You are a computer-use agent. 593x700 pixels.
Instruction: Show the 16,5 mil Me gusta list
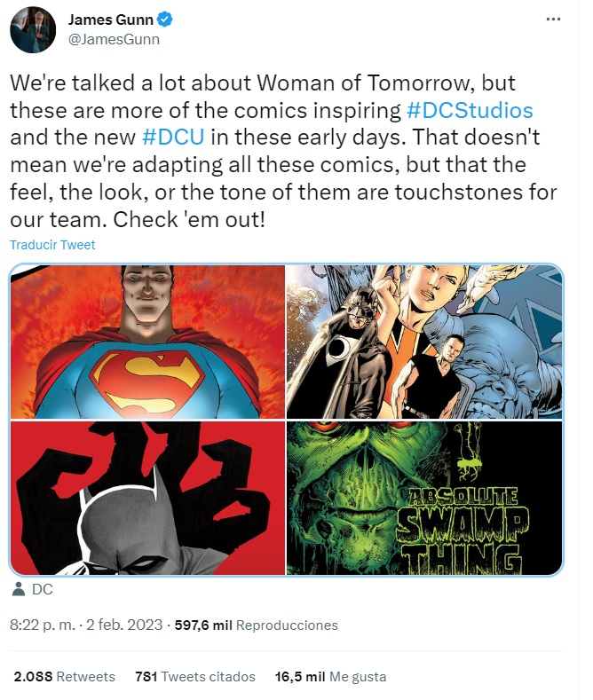coord(330,676)
